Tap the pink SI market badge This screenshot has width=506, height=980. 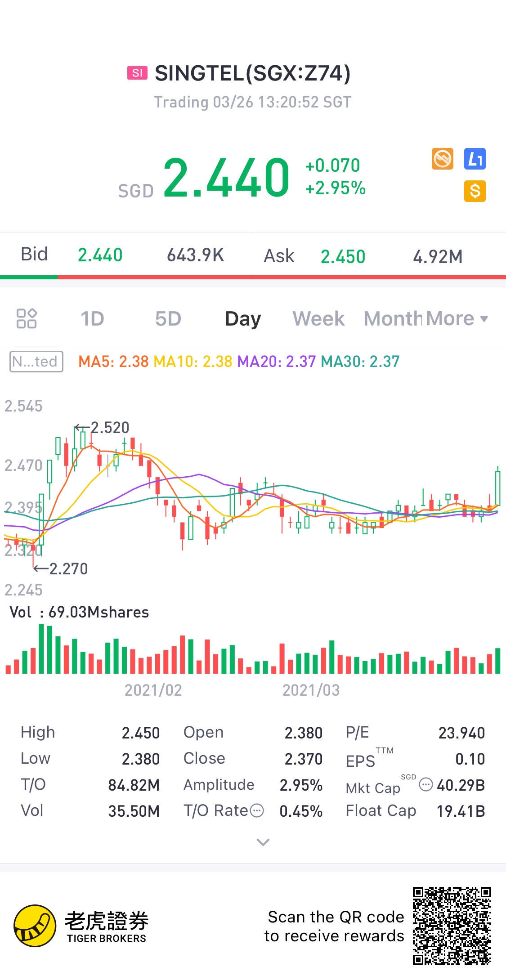click(138, 73)
